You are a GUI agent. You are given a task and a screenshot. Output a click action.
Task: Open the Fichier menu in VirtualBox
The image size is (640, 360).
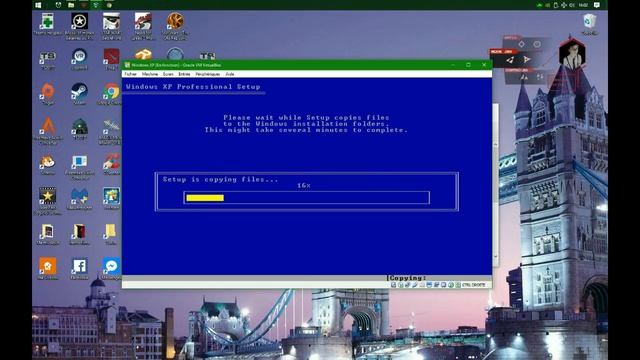pos(131,74)
